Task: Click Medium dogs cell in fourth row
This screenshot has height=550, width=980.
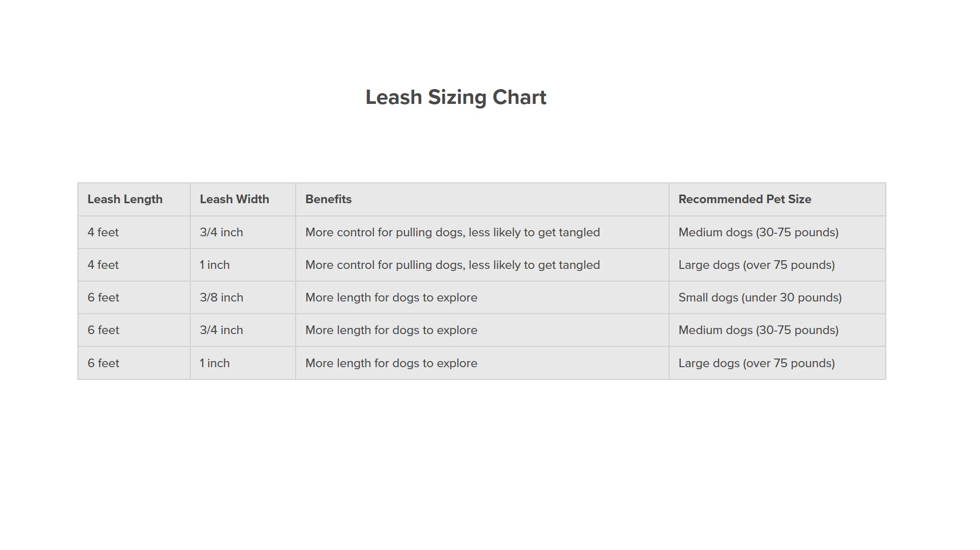Action: point(758,330)
